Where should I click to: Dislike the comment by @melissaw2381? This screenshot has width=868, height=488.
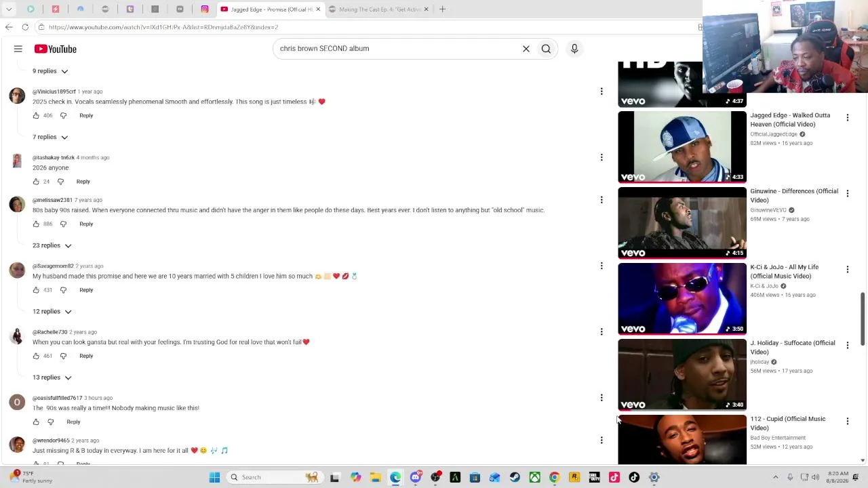(63, 224)
